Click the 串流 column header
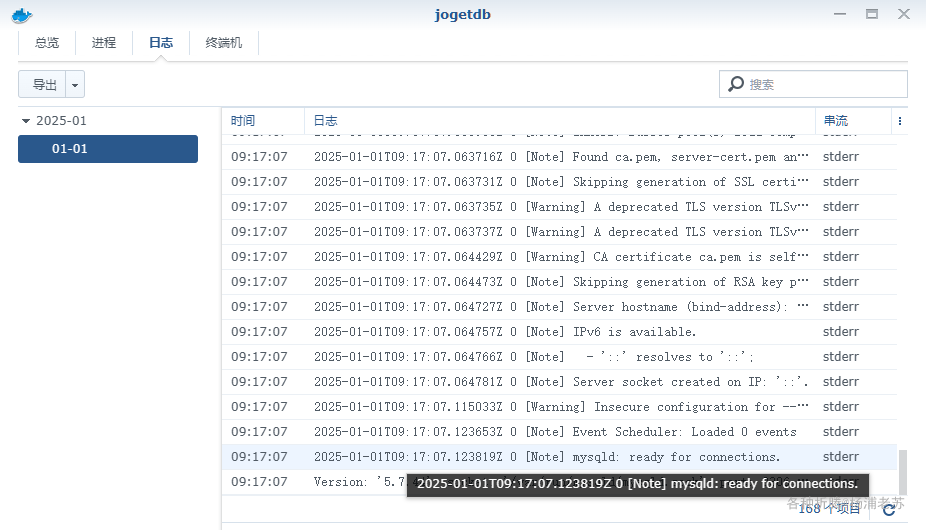Screen dimensions: 926x530 (x=852, y=121)
